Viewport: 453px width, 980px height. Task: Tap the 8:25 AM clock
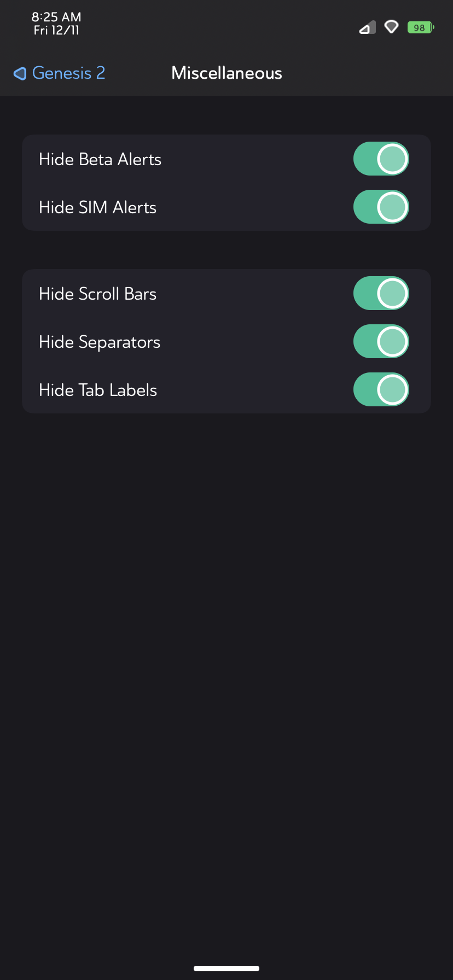tap(56, 17)
